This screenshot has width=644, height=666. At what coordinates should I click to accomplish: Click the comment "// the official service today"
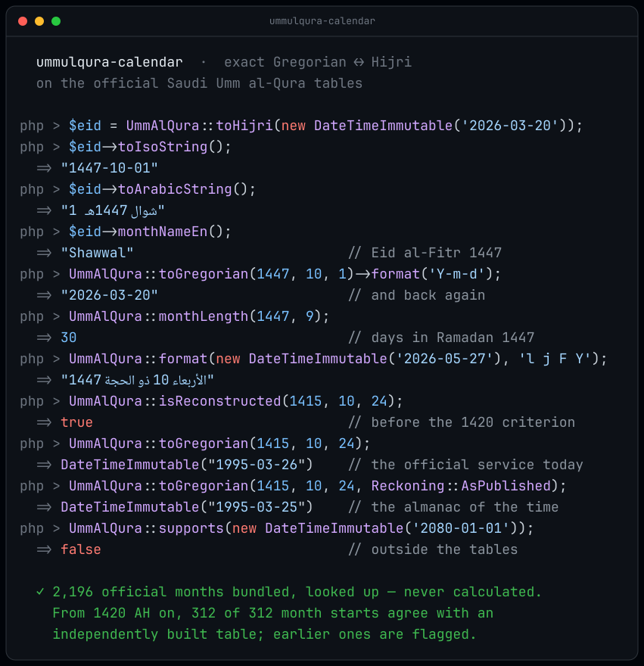pos(465,465)
